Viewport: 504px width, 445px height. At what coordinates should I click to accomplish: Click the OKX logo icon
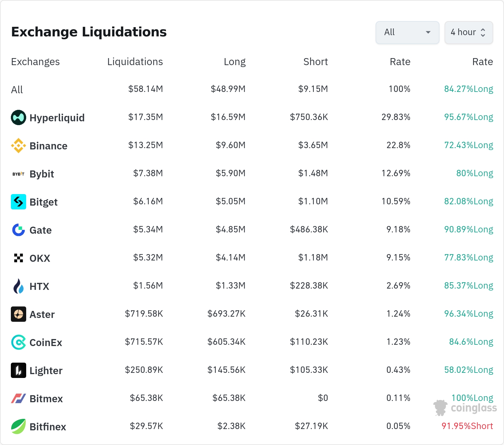coord(19,258)
